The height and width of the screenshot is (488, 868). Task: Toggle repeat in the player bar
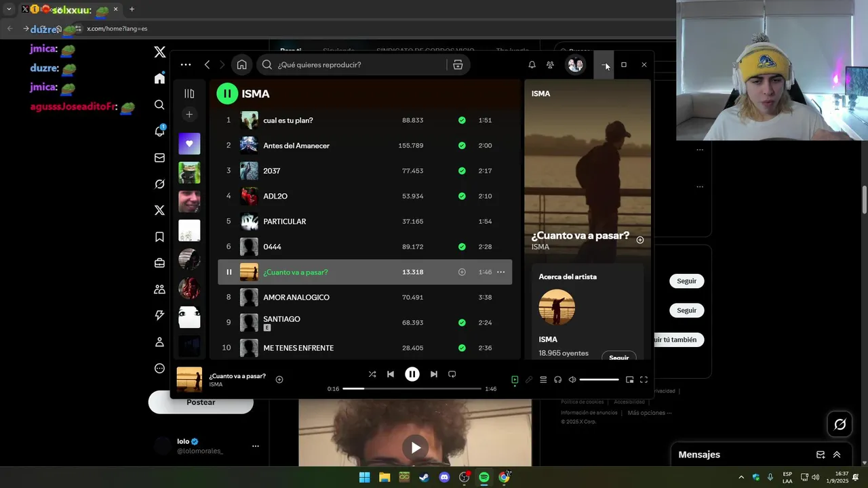452,374
